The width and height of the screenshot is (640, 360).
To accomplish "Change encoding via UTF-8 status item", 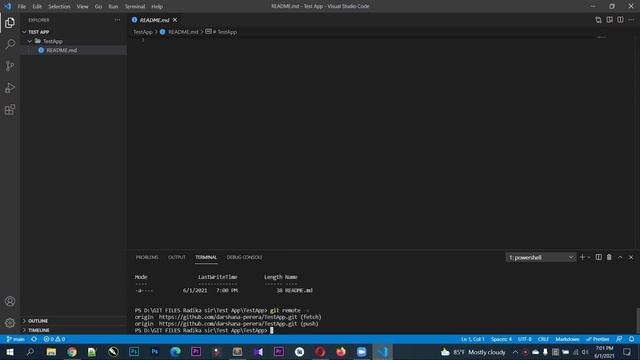I will coord(524,339).
